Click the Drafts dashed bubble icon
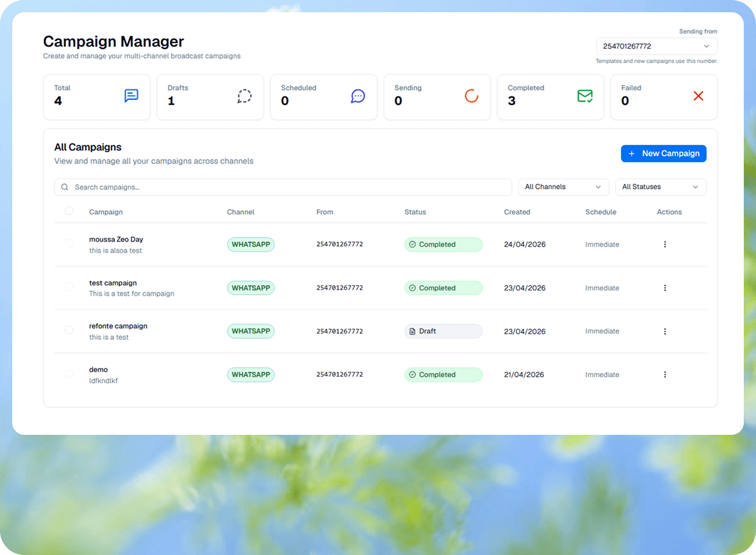756x555 pixels. [245, 96]
